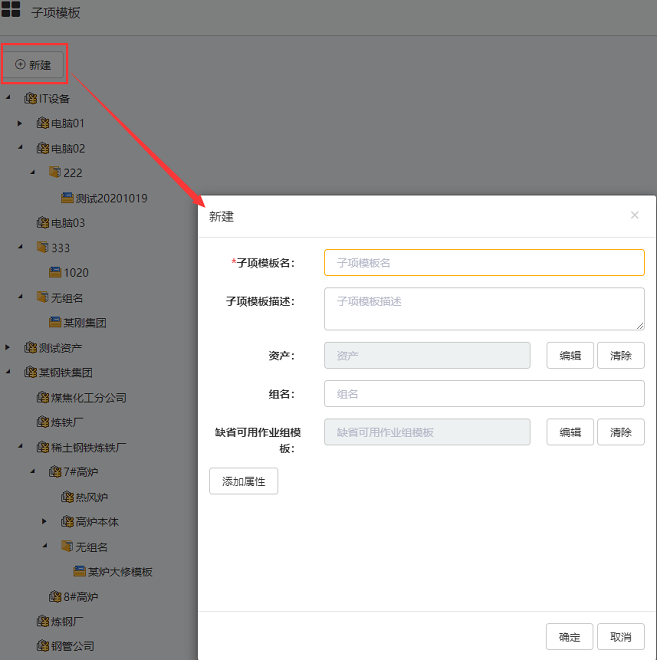Click the 某钢铁集团 asset icon
657x660 pixels.
(30, 372)
